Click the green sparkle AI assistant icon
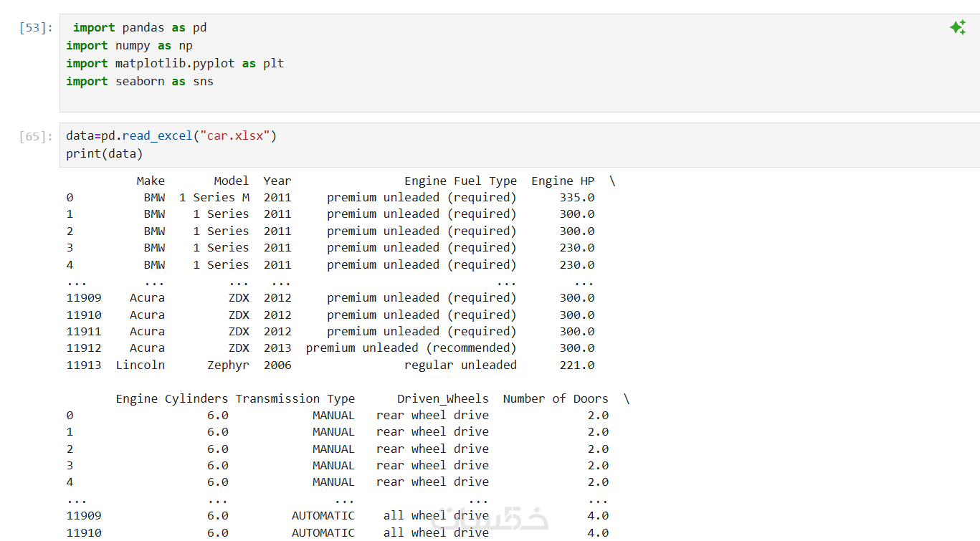 pos(957,28)
